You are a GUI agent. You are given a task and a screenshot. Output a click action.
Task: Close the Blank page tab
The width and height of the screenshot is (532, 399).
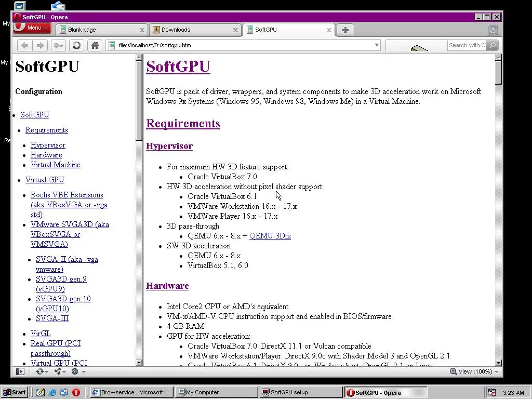click(x=142, y=30)
